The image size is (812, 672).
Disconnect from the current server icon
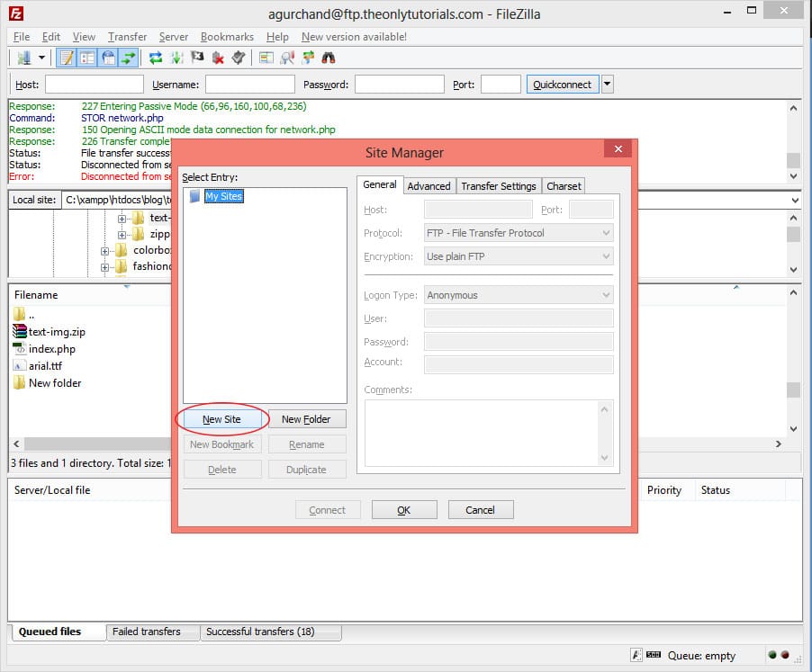pos(218,58)
